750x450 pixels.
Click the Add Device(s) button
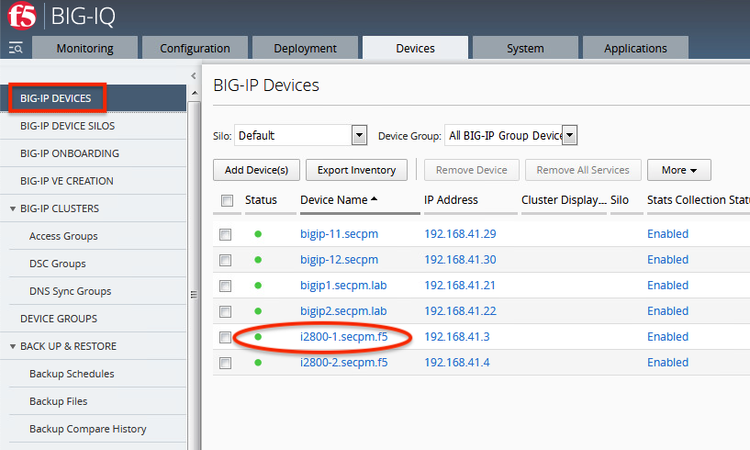256,169
